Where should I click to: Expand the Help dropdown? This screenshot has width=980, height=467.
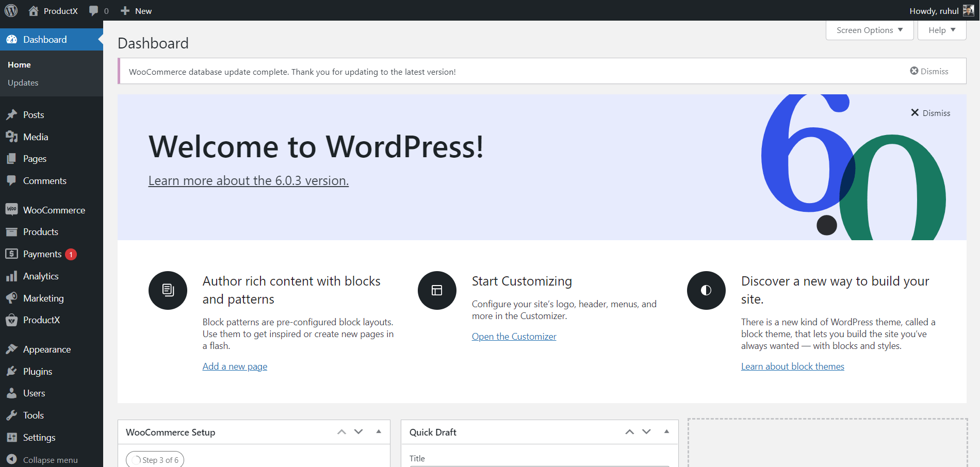click(941, 30)
